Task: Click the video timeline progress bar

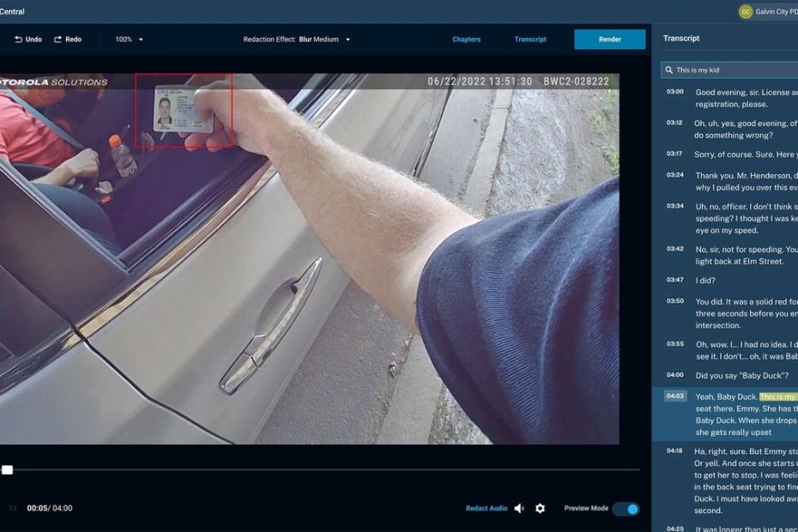Action: (x=319, y=469)
